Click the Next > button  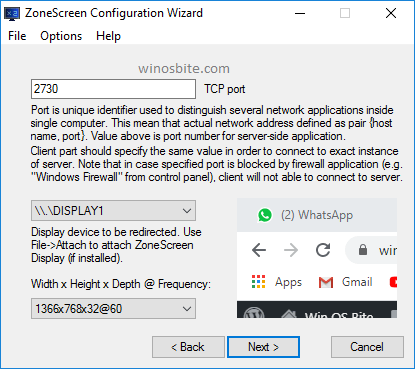[263, 347]
